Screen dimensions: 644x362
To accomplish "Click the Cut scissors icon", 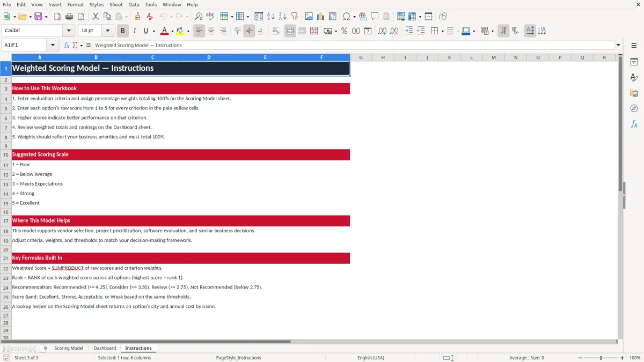I will 96,17.
